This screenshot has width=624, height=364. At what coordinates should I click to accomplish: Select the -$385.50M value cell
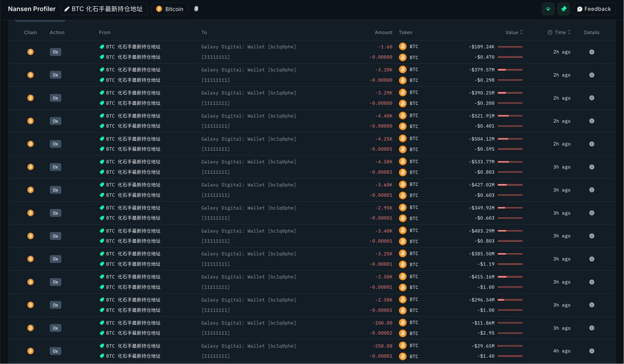(x=481, y=254)
